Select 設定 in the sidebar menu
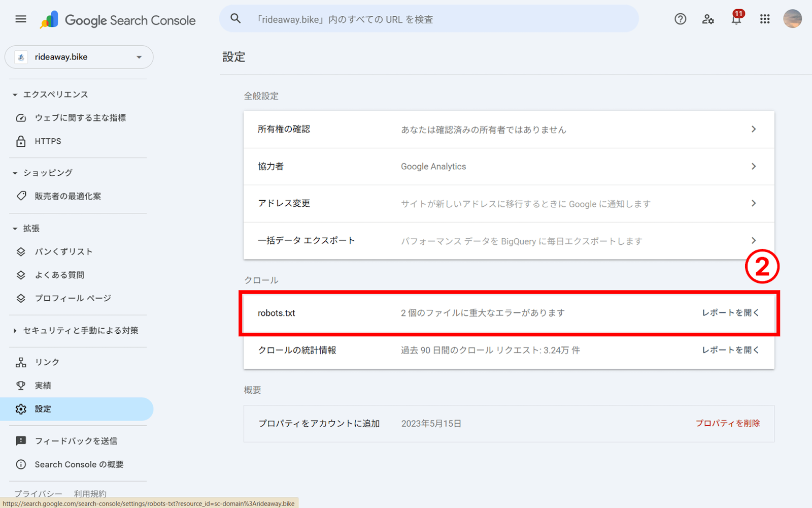 pos(43,409)
